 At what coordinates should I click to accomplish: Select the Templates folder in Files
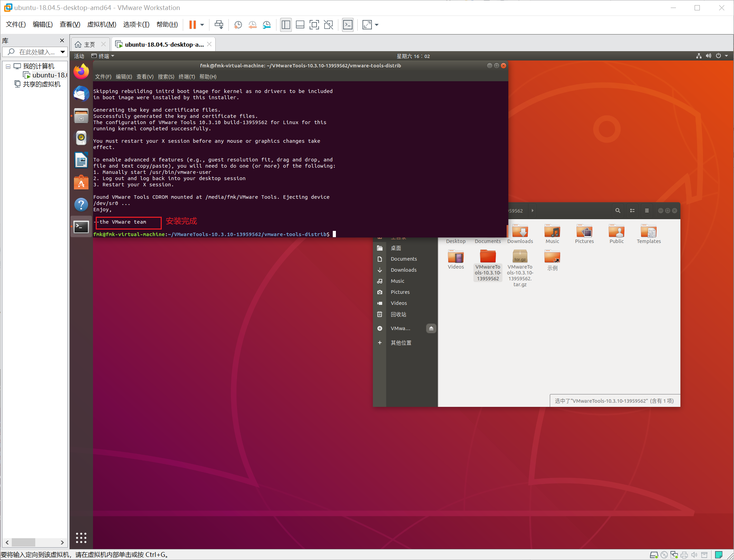[649, 234]
